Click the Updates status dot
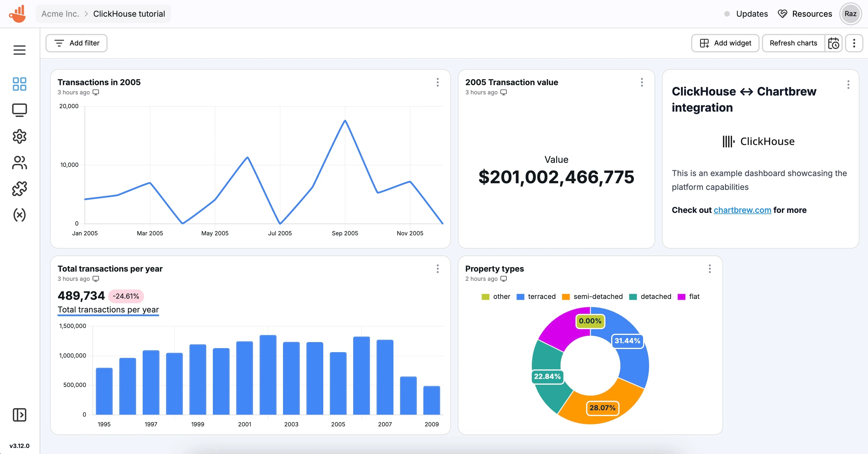 (x=727, y=14)
